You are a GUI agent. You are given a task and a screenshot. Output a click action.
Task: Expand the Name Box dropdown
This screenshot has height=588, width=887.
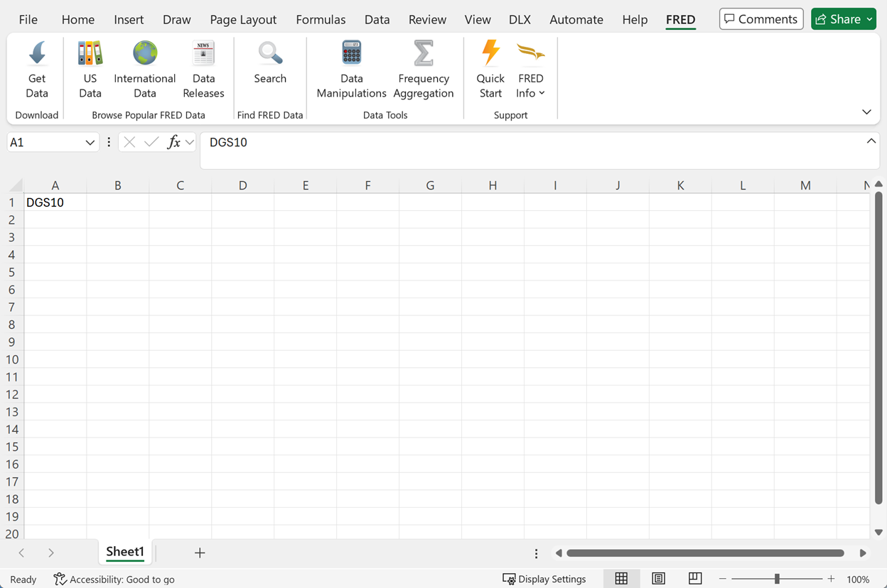90,143
